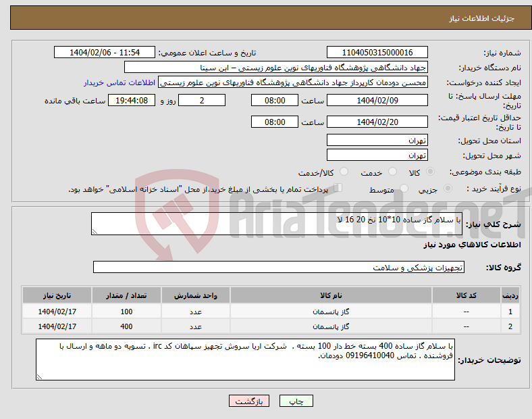Screen dimensions: 532x419
Task: Click the request creator name field
Action: point(293,82)
